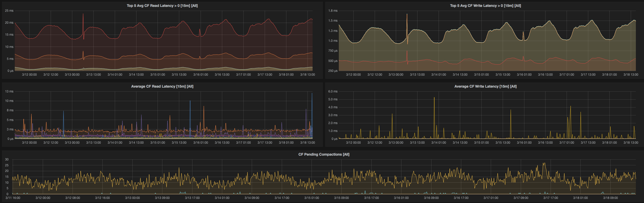
Task: Click the highest peak in CF Pending Compactions graph
Action: 544,163
